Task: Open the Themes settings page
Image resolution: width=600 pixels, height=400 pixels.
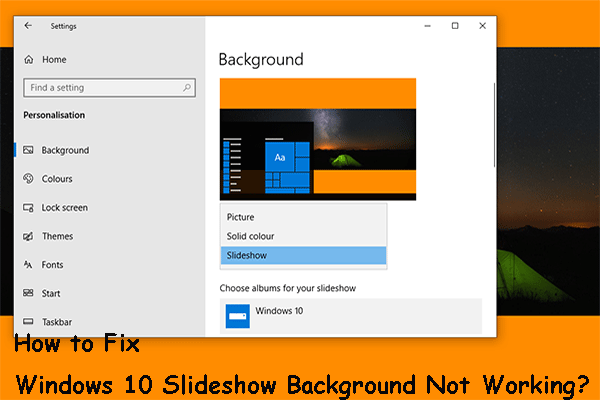Action: click(x=57, y=236)
